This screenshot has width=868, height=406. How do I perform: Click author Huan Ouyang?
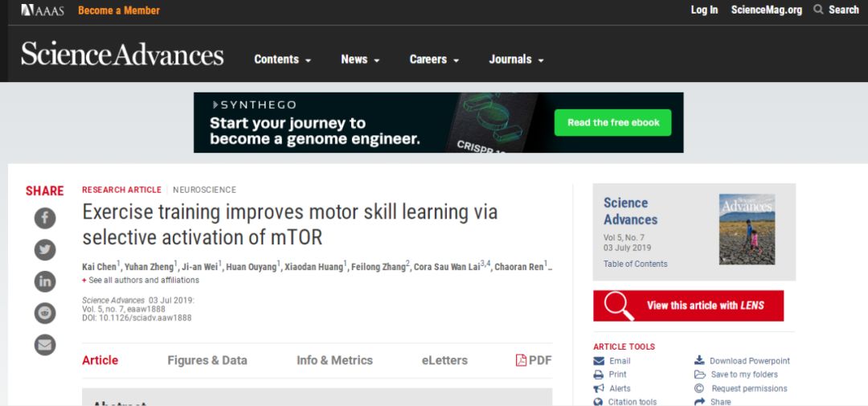coord(251,267)
